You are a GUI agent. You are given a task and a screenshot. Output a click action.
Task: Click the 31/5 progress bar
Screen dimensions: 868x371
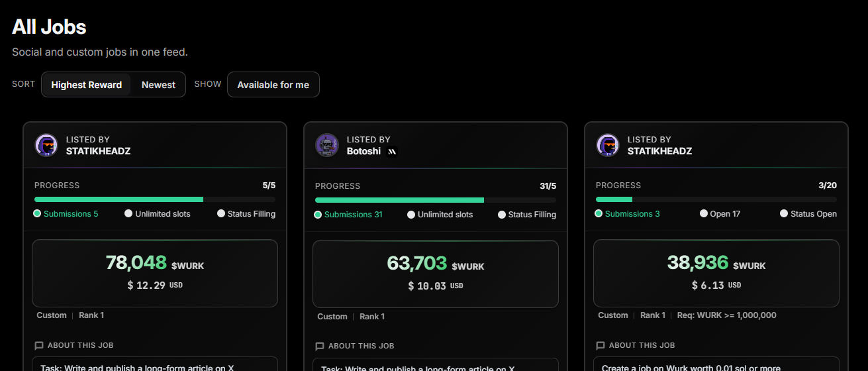(436, 200)
